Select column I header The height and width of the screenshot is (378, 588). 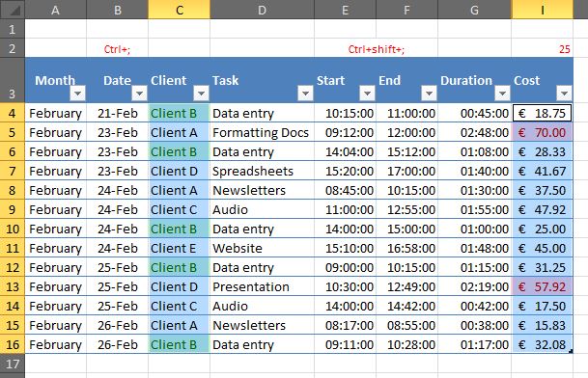pyautogui.click(x=543, y=10)
